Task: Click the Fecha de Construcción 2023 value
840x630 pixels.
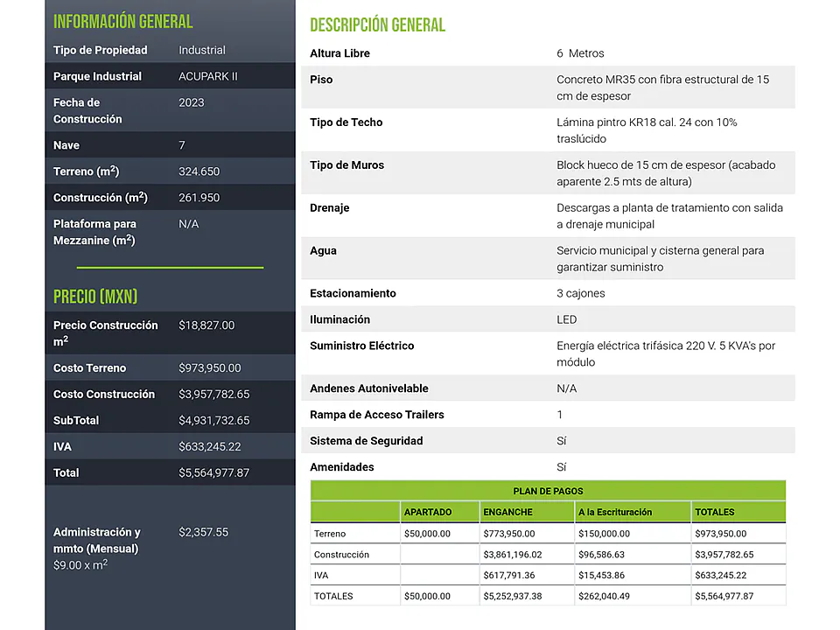Action: (192, 102)
